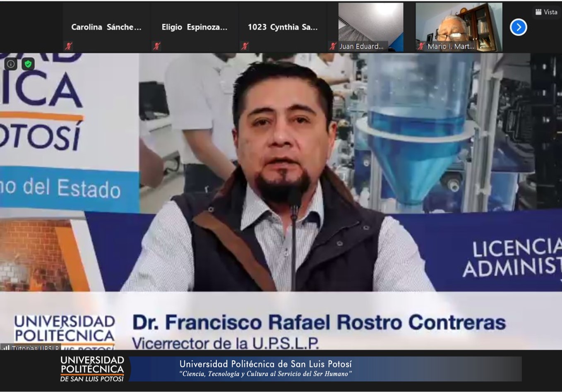
Task: Click the Tutorias UPSLP name label
Action: 35,348
